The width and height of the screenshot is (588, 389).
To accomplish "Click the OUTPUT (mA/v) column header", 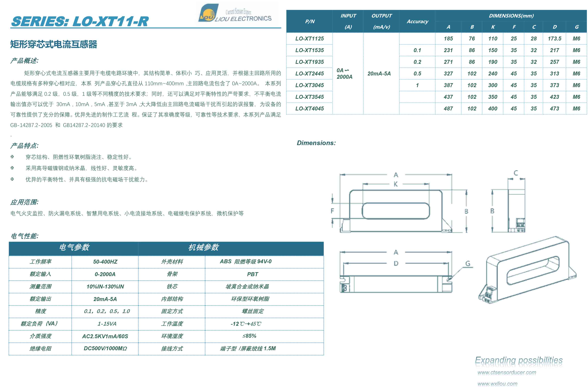I will coord(381,21).
